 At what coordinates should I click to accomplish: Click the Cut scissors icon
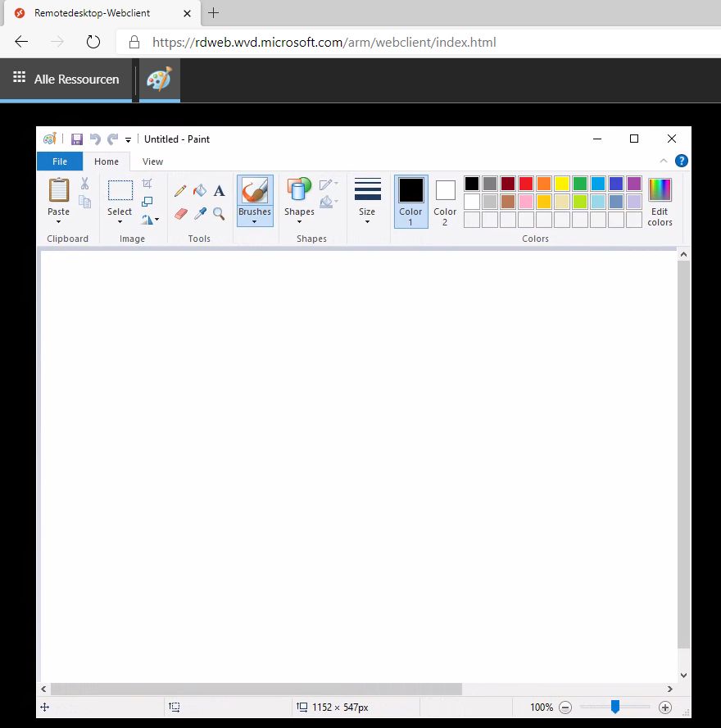[x=84, y=184]
